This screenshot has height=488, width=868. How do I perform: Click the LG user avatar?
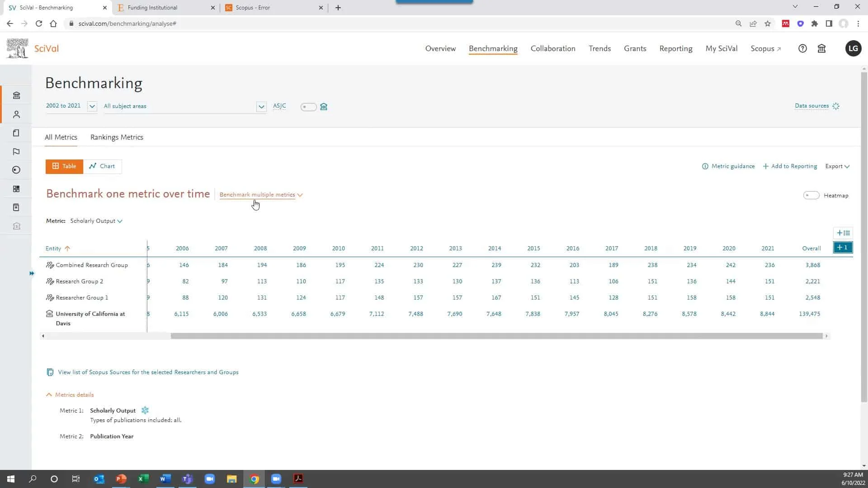pyautogui.click(x=853, y=48)
